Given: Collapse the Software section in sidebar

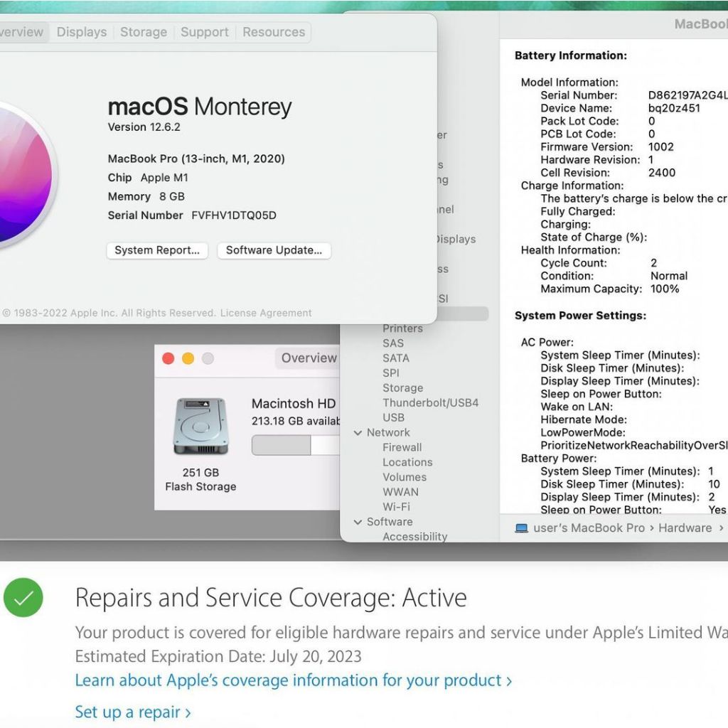Looking at the screenshot, I should (358, 522).
